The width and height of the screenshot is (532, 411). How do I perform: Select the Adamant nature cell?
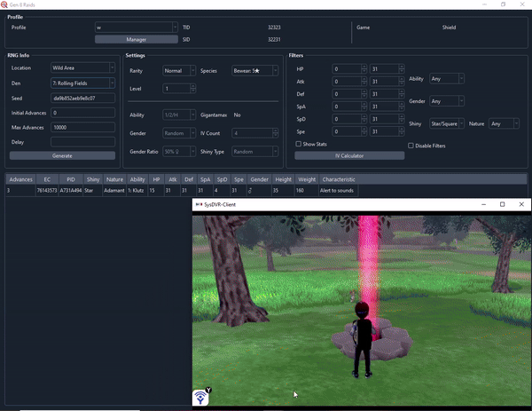point(114,191)
